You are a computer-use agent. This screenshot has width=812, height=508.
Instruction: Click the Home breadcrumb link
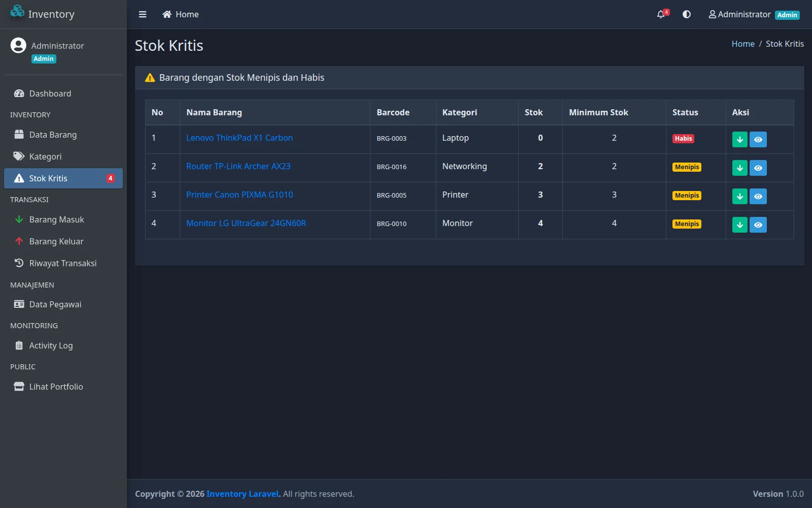743,44
